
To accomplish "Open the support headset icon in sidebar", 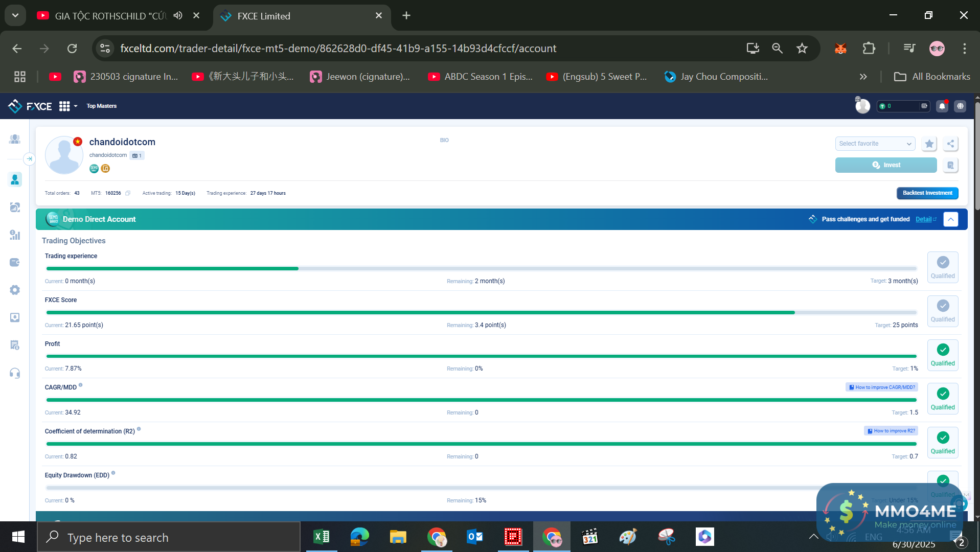I will (x=15, y=373).
